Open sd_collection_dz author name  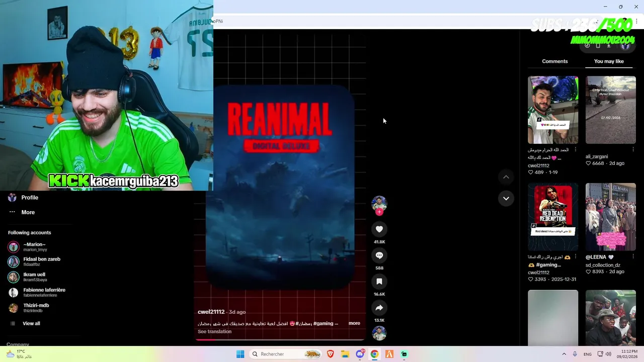pyautogui.click(x=603, y=265)
